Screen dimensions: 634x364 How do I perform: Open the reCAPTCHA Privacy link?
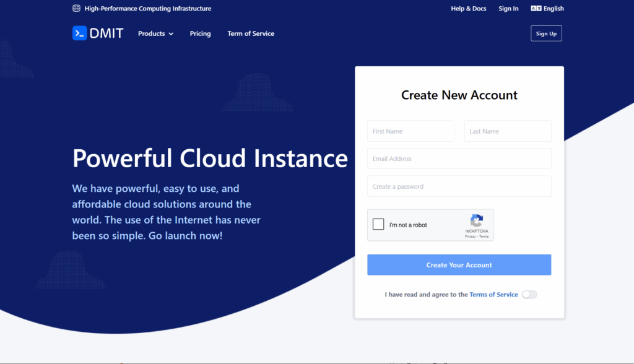(x=471, y=236)
